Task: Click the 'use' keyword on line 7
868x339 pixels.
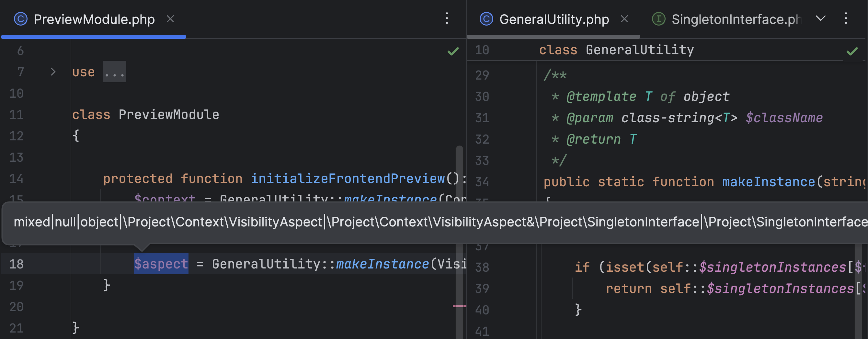Action: tap(84, 72)
